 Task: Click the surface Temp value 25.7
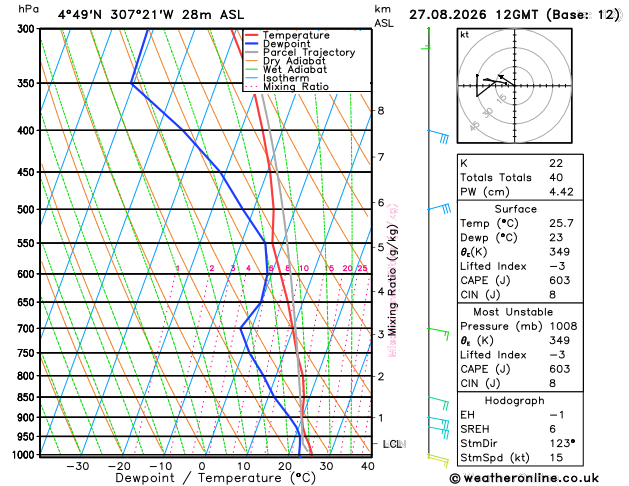point(561,223)
